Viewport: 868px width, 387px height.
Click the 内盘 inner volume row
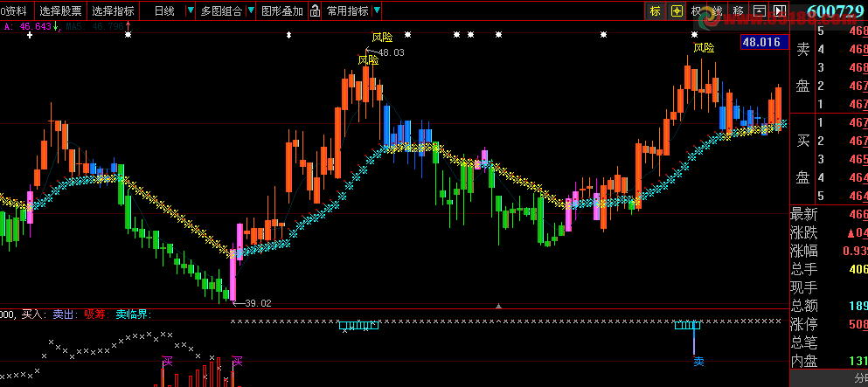pos(829,361)
